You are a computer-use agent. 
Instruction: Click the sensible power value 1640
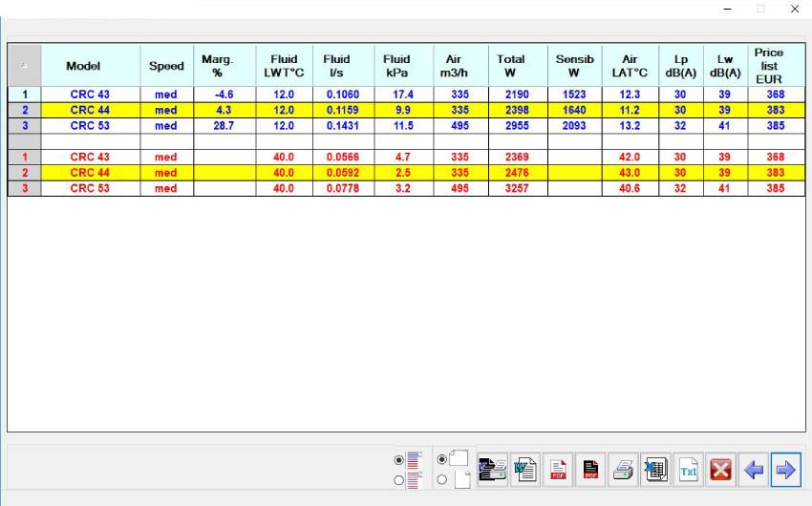tap(574, 110)
